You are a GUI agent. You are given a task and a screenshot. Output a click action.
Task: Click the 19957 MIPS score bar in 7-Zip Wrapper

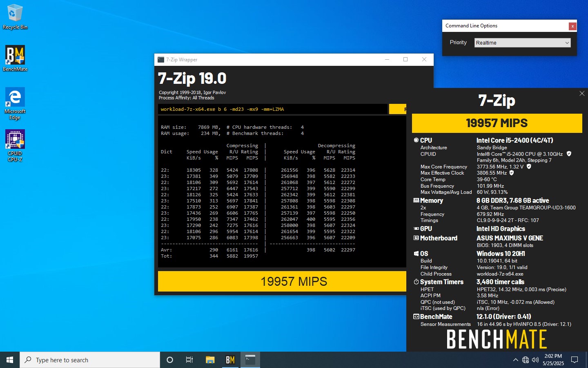click(x=282, y=281)
